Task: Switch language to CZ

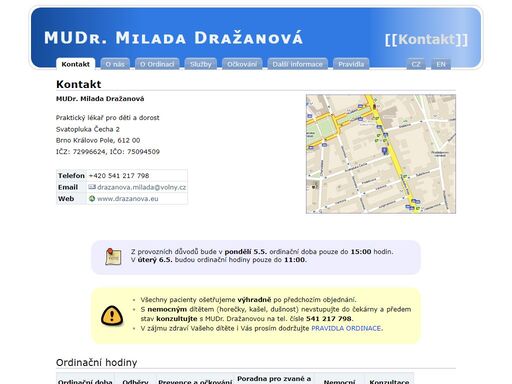Action: click(x=416, y=64)
